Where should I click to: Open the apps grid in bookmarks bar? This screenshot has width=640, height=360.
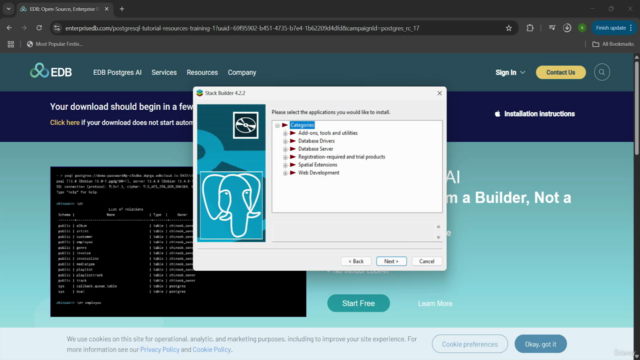point(11,44)
